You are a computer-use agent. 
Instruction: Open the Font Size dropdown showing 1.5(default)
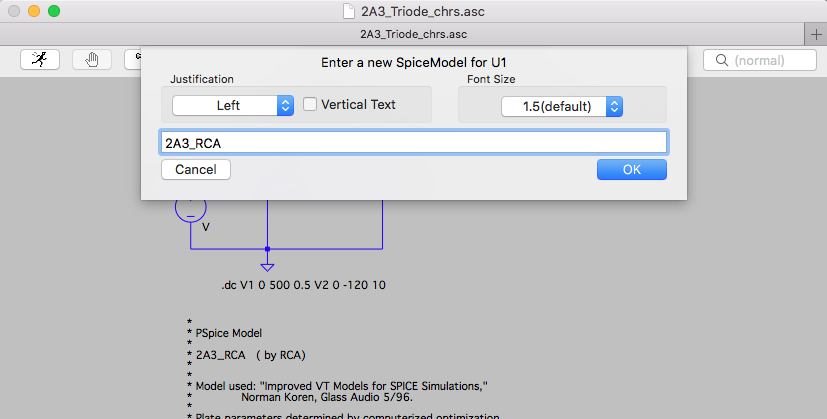[x=562, y=107]
